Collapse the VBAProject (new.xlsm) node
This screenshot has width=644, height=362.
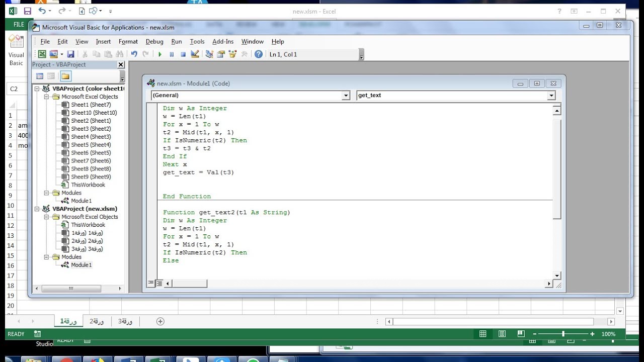point(37,209)
